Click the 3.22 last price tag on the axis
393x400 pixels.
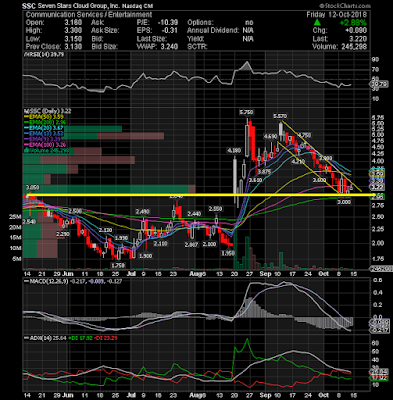point(377,187)
